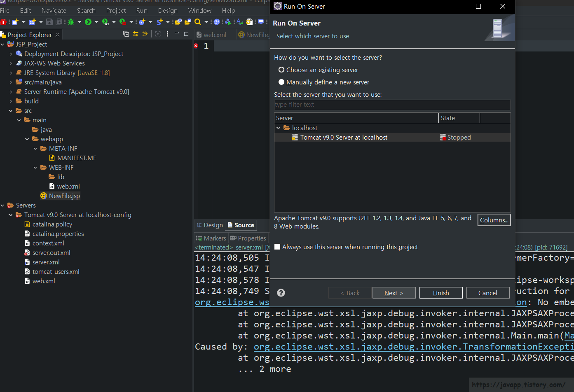Click the monitor icon at toolbar end
The width and height of the screenshot is (574, 392).
[261, 22]
